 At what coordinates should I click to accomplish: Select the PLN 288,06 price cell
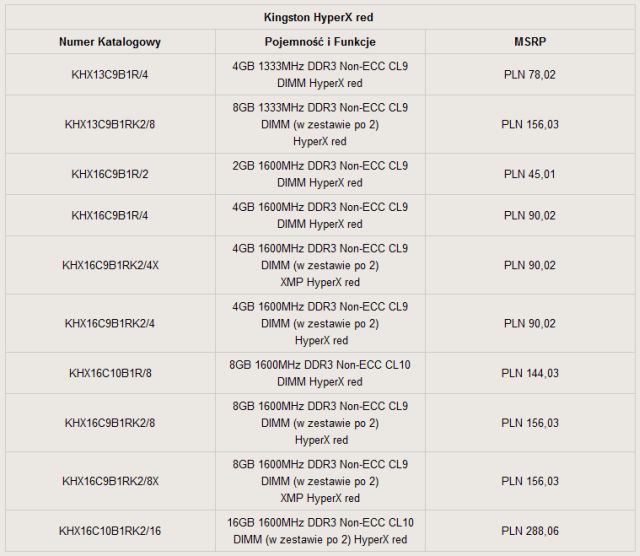(529, 531)
